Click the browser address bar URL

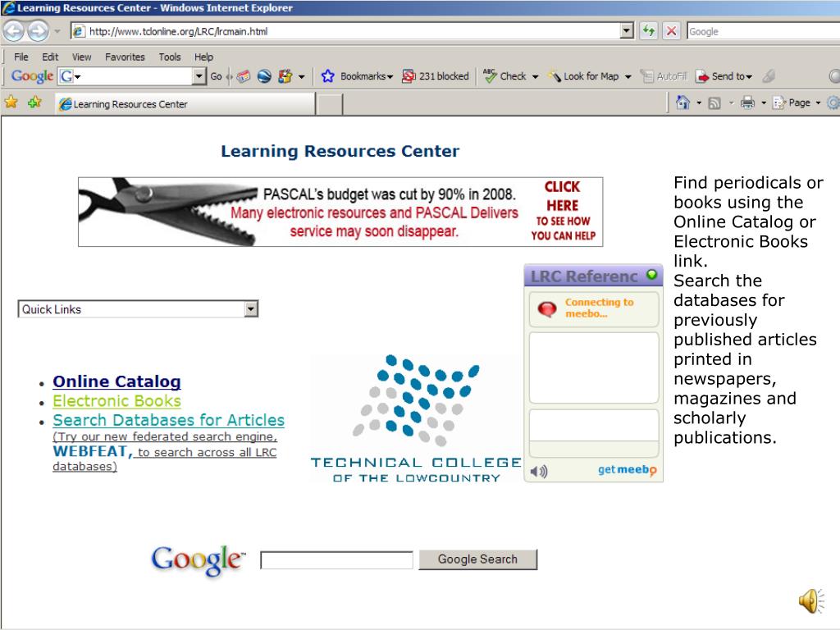click(345, 31)
